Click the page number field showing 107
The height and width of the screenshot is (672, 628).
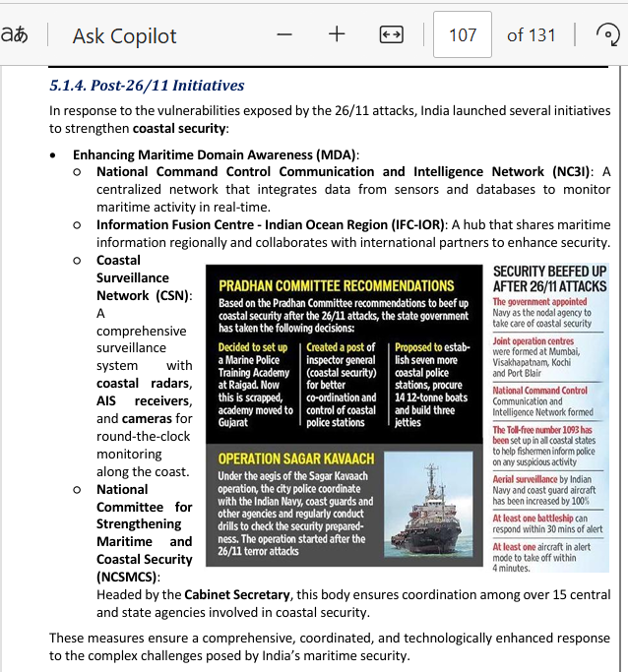(463, 35)
